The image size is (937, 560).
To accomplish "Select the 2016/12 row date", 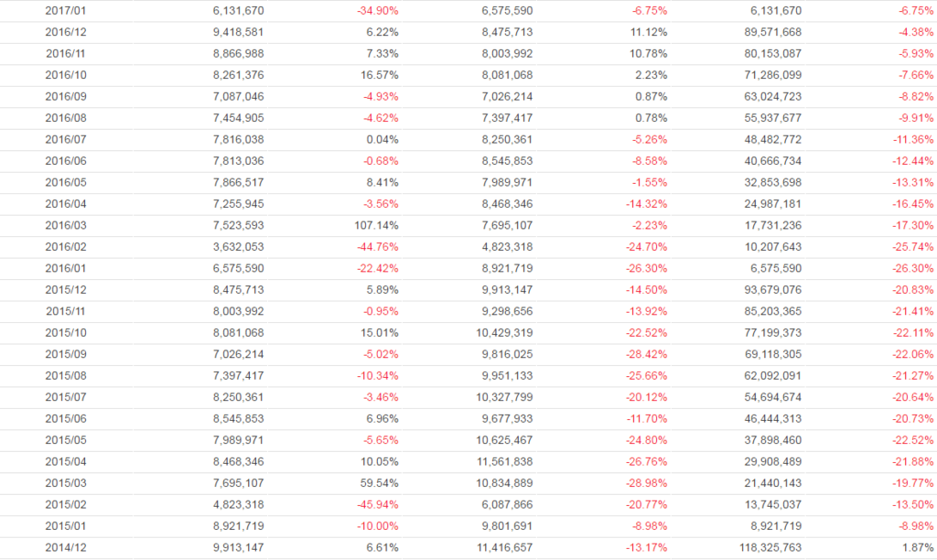I will pyautogui.click(x=64, y=32).
